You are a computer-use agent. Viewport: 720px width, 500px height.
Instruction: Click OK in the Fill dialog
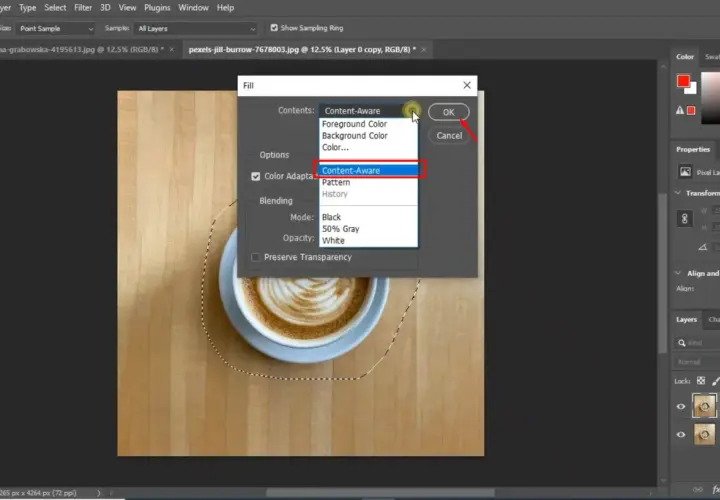point(448,112)
